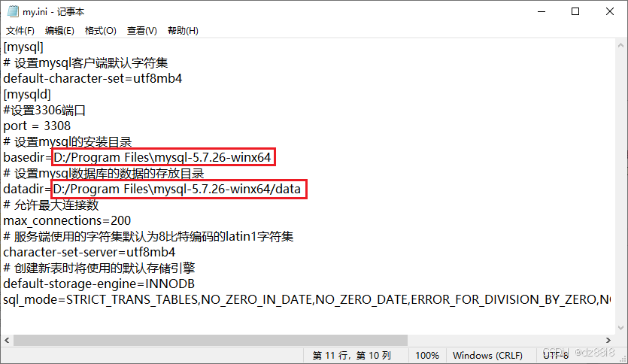Click the comment 创建新表时将使用的默认存储引擎
The height and width of the screenshot is (364, 628).
[x=99, y=268]
